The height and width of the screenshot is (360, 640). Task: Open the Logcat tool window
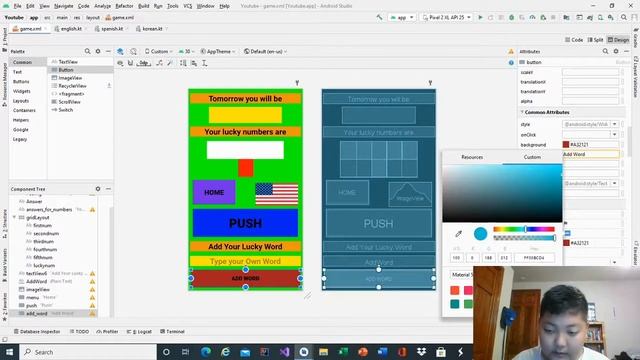(x=139, y=331)
